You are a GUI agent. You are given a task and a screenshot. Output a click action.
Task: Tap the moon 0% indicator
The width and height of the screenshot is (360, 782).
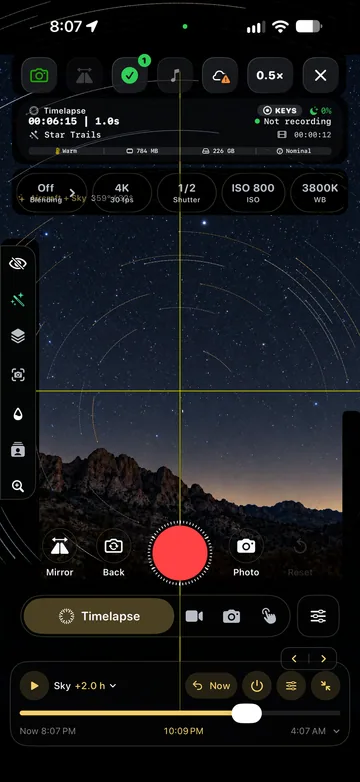point(321,111)
